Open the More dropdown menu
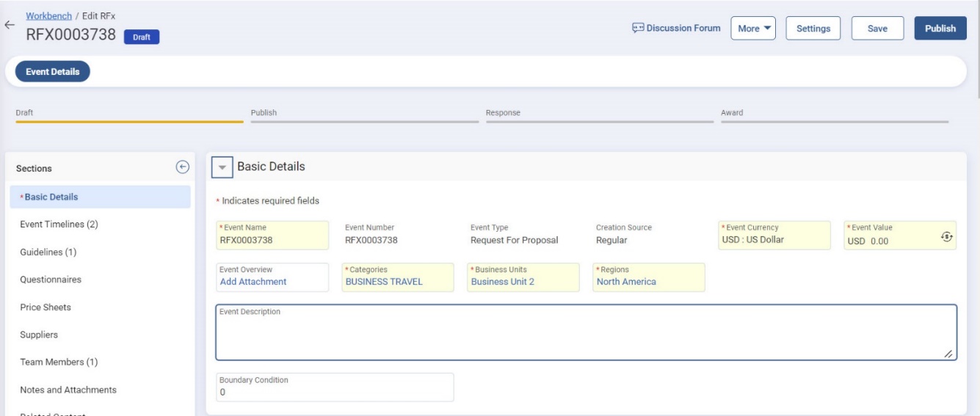The width and height of the screenshot is (980, 416). (x=753, y=29)
